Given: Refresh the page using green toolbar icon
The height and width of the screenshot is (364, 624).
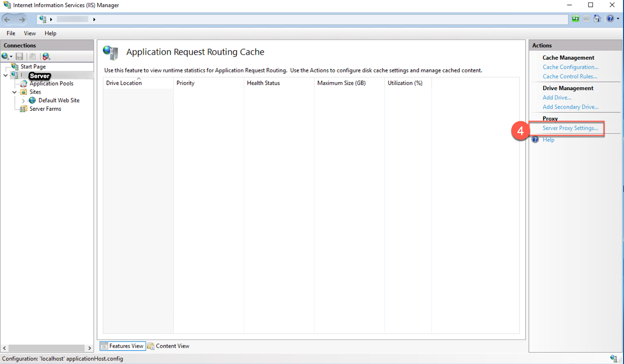Looking at the screenshot, I should point(575,19).
